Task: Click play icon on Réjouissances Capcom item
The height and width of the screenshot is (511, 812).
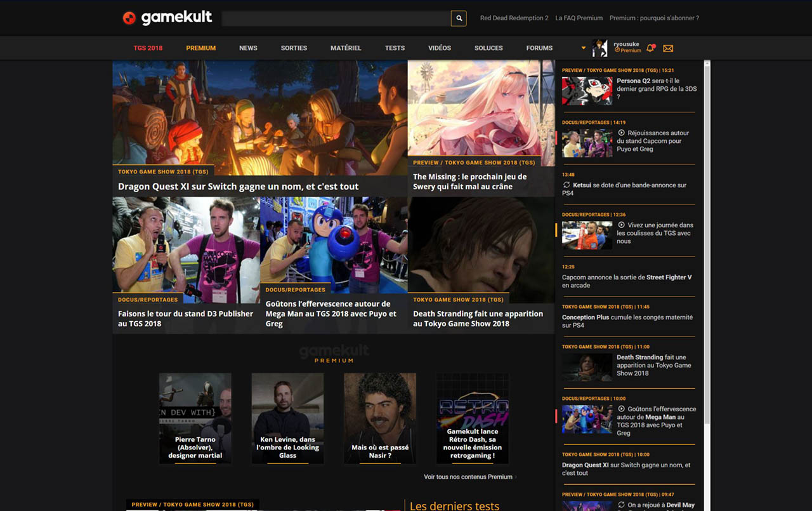Action: pos(622,133)
